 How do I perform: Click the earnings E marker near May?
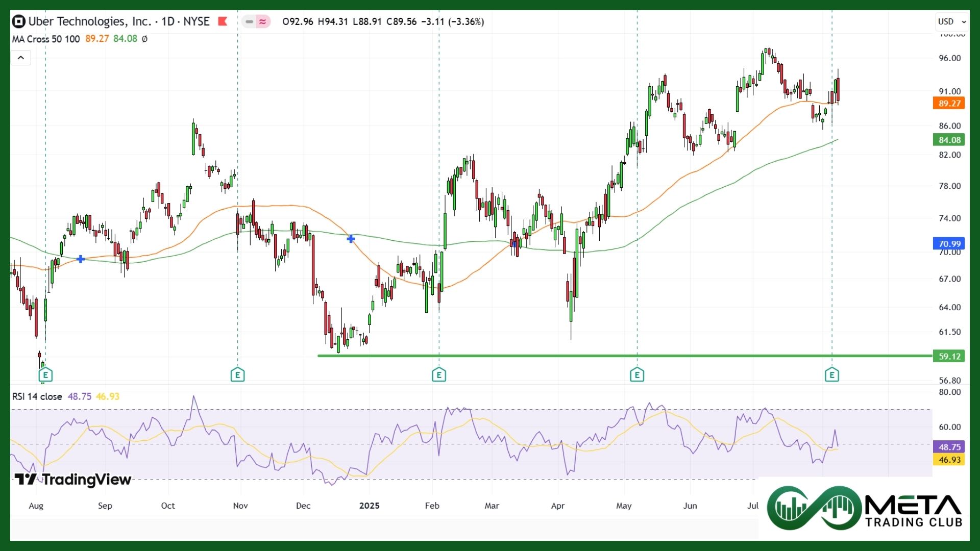637,375
